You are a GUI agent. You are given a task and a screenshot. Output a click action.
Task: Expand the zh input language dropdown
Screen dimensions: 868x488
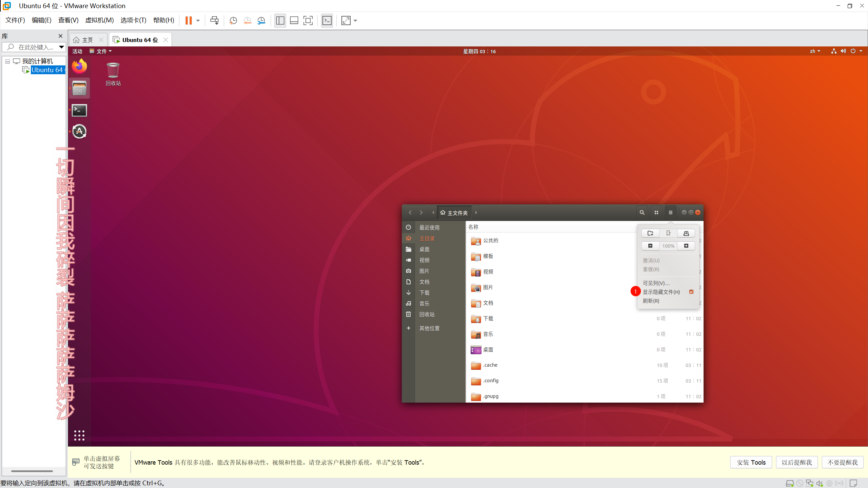tap(815, 51)
